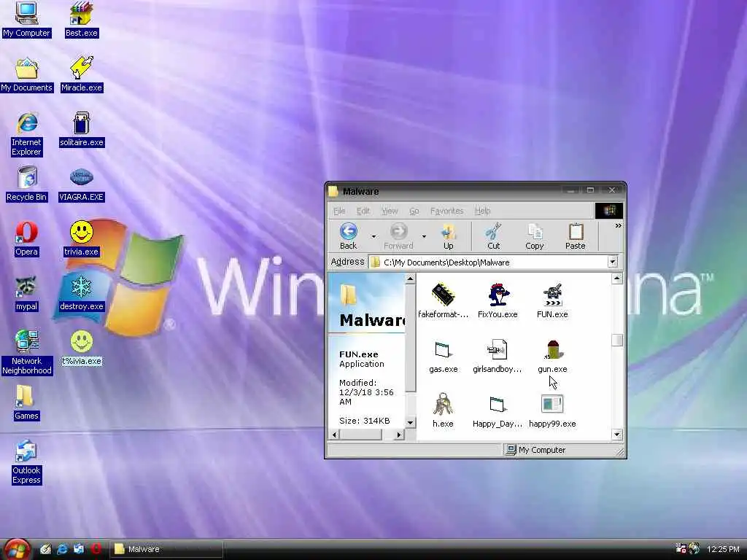Open the Go menu
The height and width of the screenshot is (560, 747).
click(414, 211)
